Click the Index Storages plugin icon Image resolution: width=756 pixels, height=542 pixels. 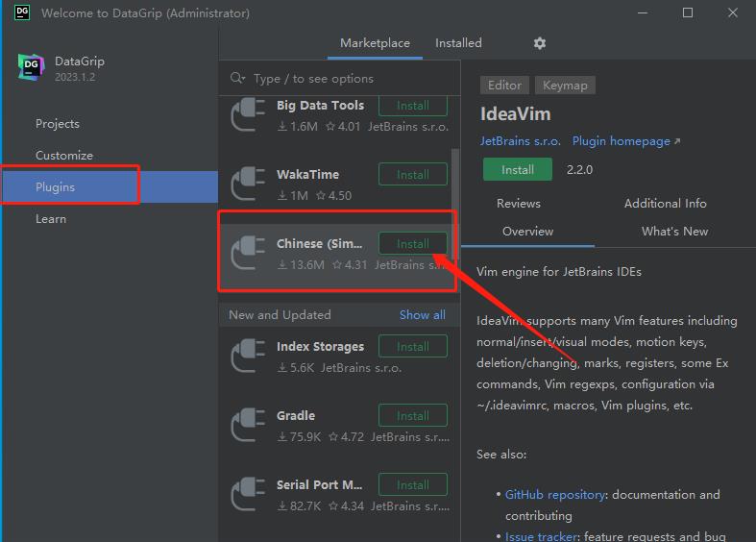248,356
